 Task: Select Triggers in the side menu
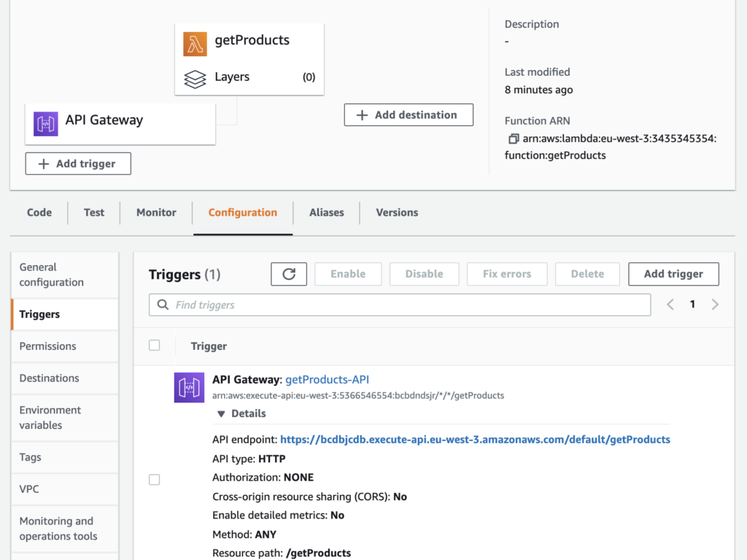pos(65,314)
